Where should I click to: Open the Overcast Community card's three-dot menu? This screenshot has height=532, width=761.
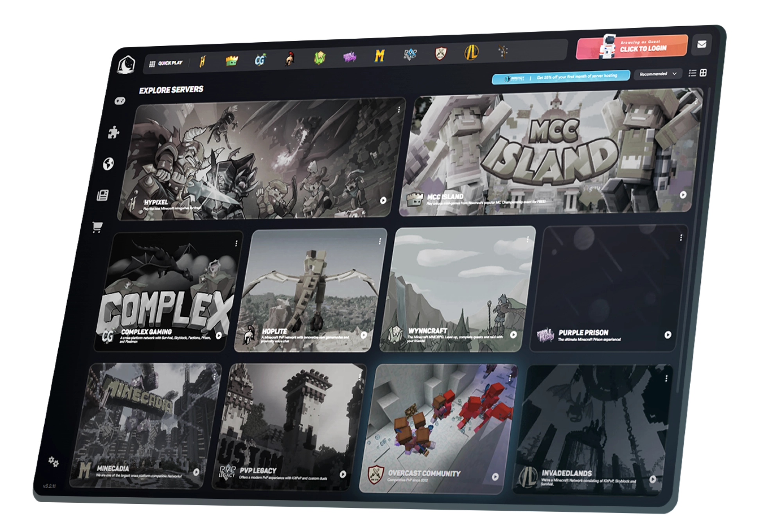[x=510, y=378]
